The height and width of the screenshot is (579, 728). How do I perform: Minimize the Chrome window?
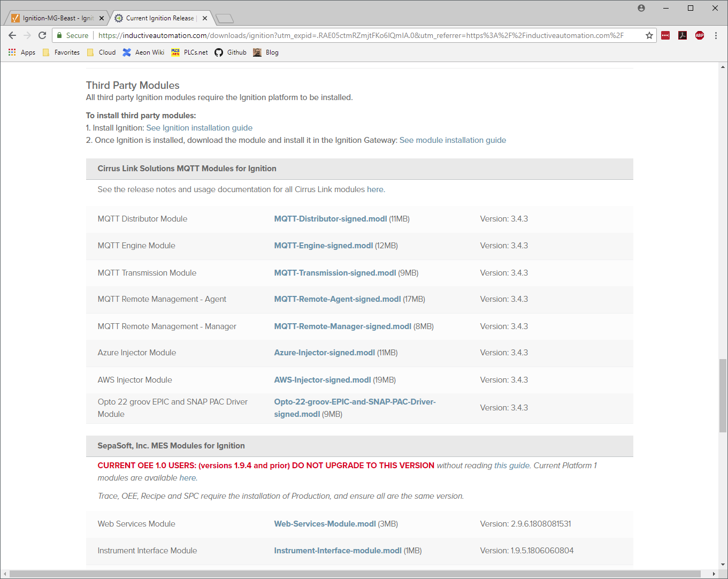click(666, 8)
